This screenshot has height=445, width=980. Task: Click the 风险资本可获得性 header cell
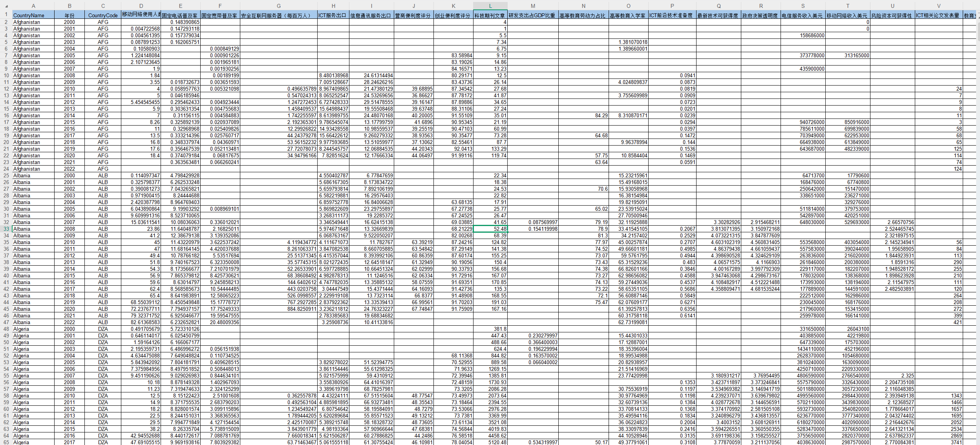tap(892, 15)
